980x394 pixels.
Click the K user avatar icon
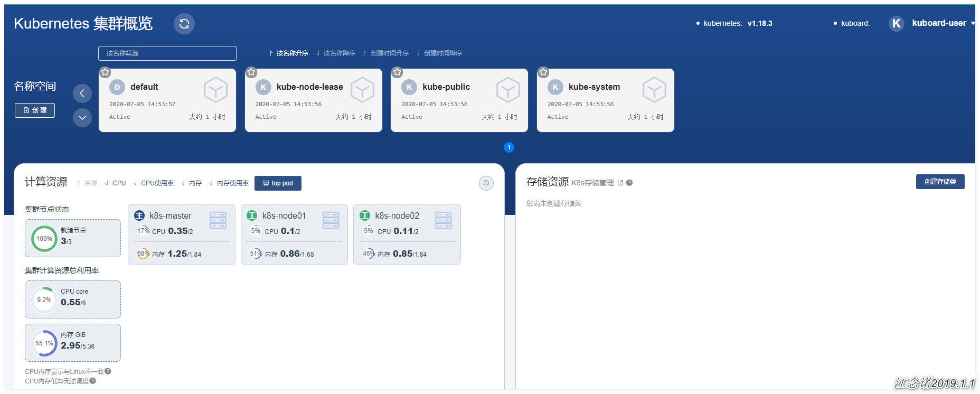(897, 23)
